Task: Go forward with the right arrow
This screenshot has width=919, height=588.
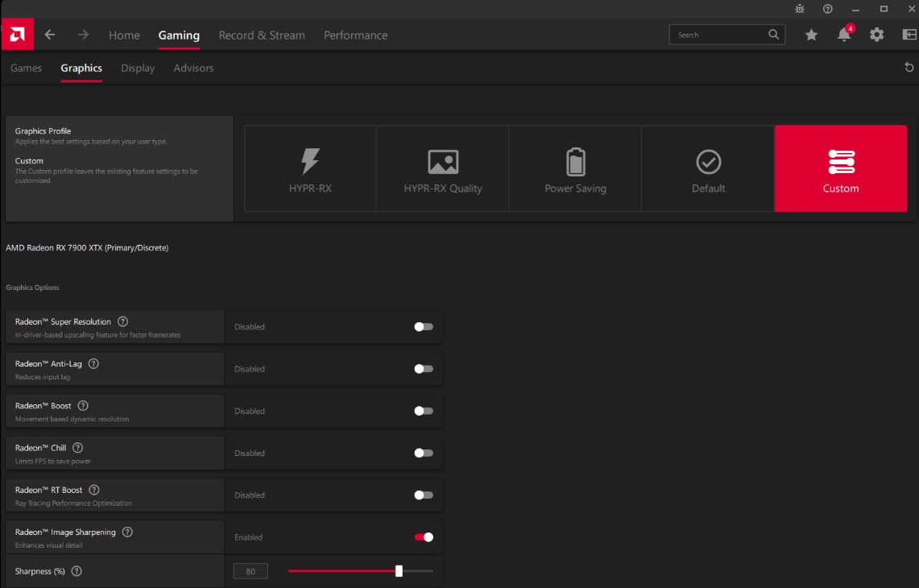Action: pyautogui.click(x=83, y=35)
